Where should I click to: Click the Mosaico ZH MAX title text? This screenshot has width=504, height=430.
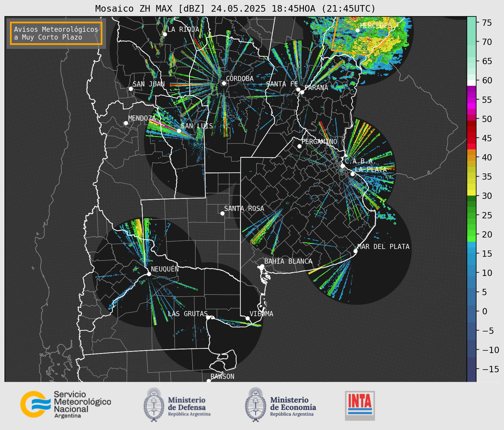(235, 8)
